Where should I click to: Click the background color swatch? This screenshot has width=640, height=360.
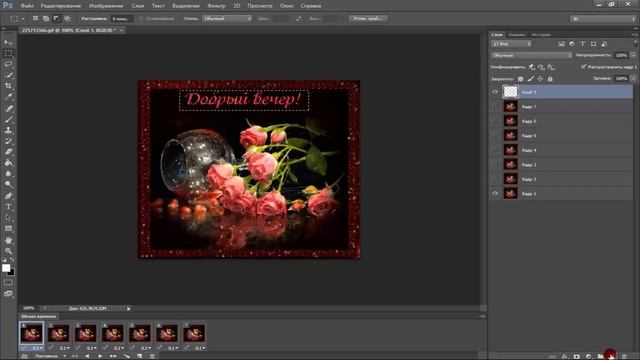coord(11,272)
